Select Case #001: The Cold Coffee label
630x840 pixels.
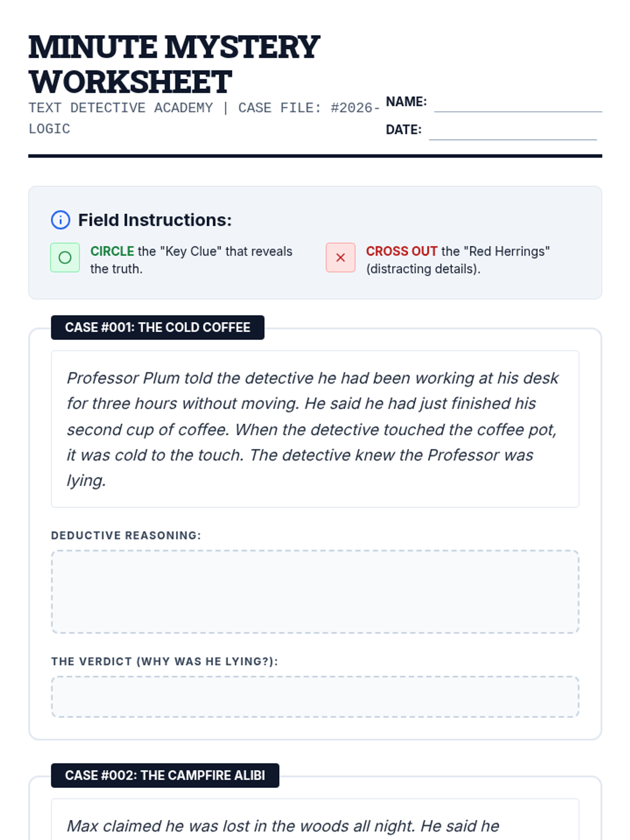click(x=157, y=328)
